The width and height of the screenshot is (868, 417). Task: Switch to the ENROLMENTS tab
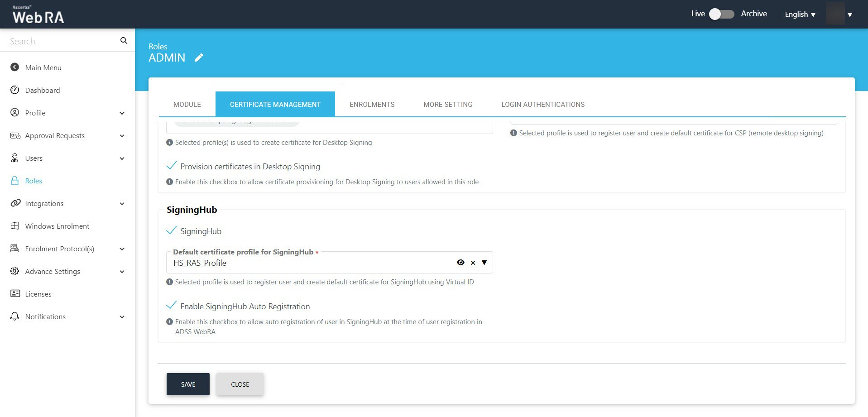(372, 105)
